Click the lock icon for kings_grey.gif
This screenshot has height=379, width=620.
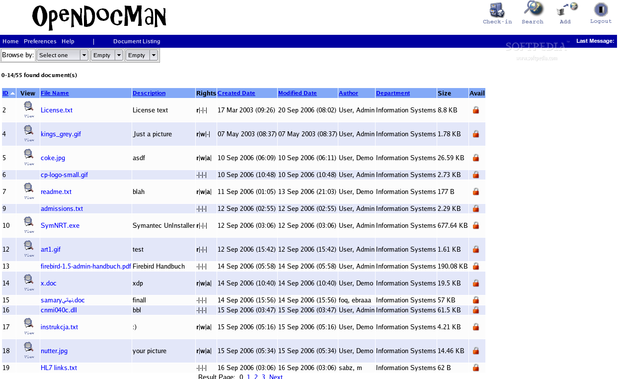click(476, 134)
